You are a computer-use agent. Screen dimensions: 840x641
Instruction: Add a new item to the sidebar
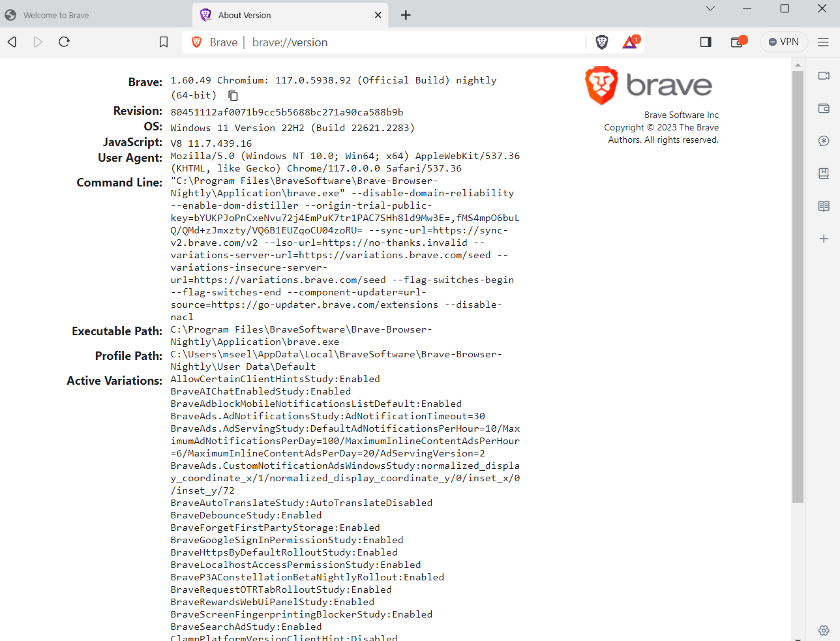824,239
